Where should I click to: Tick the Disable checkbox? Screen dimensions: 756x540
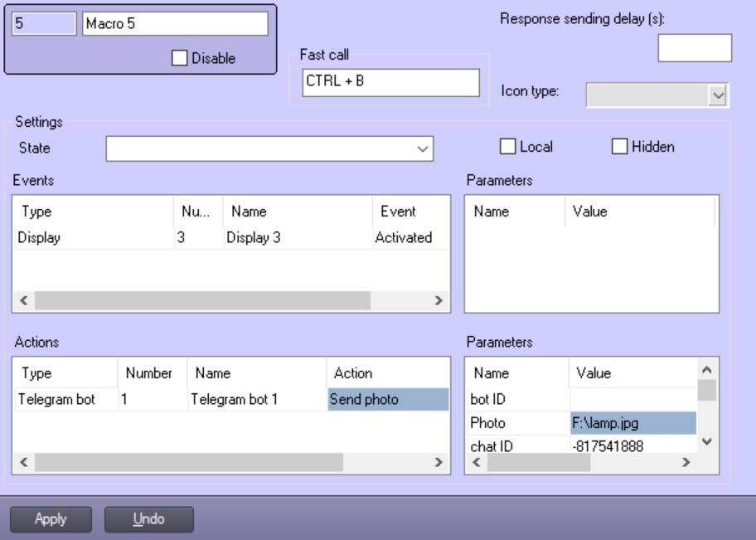pyautogui.click(x=179, y=58)
